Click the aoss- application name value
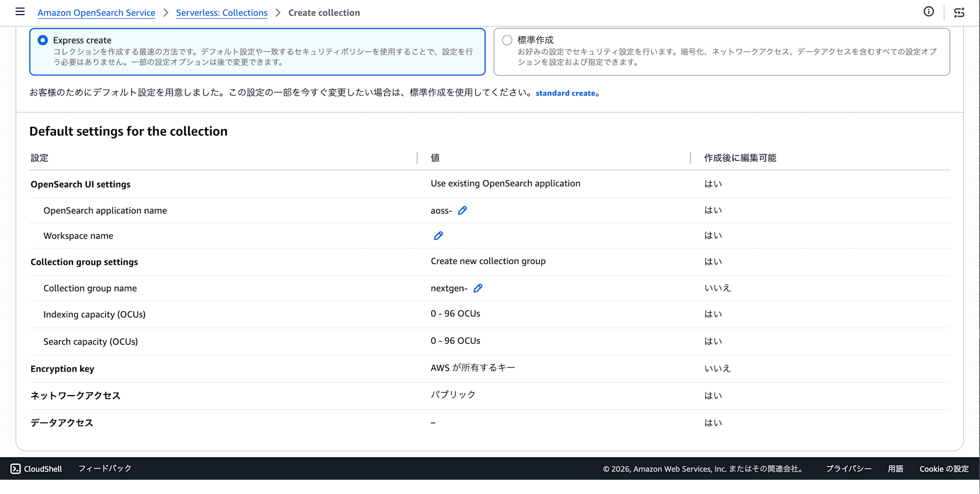This screenshot has height=494, width=980. [x=441, y=211]
